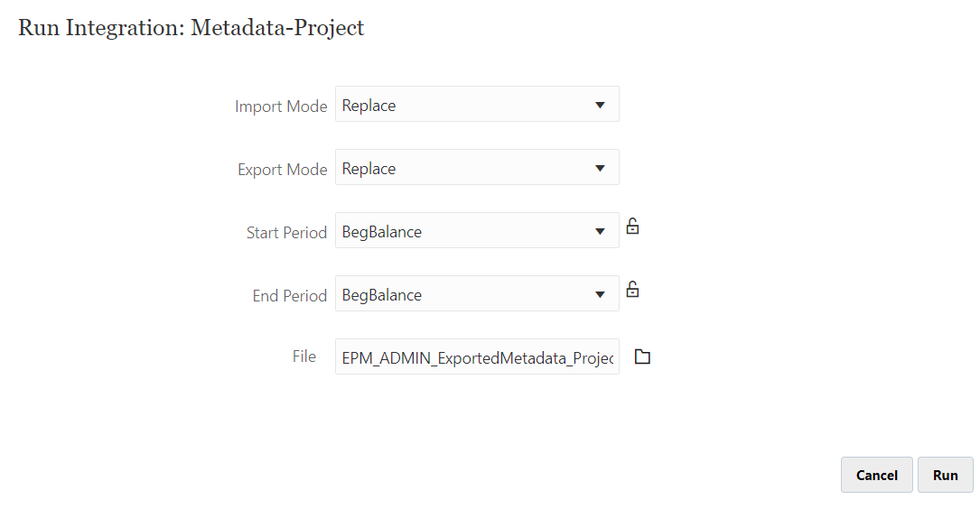Click the Export Mode label
Screen dimensions: 980x509
click(282, 170)
